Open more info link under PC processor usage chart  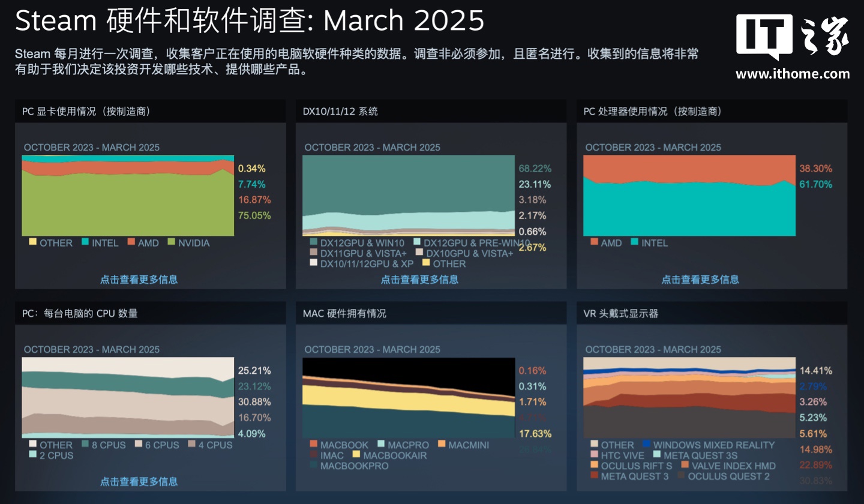(700, 279)
